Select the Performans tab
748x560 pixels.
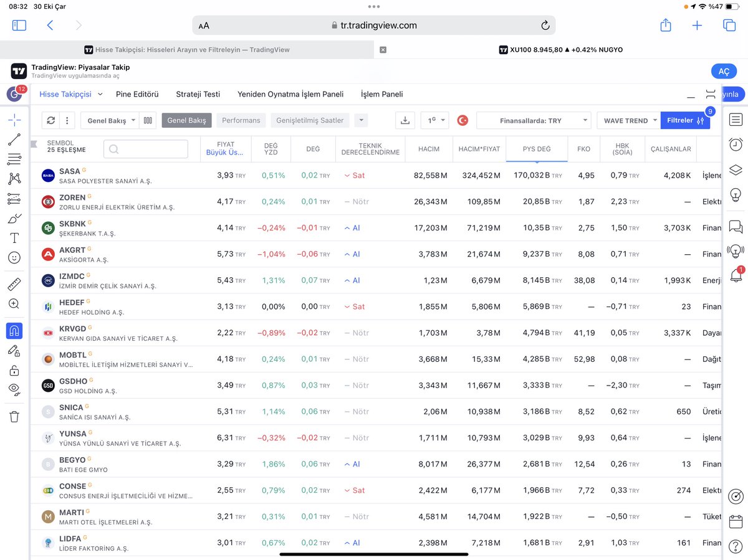coord(241,120)
